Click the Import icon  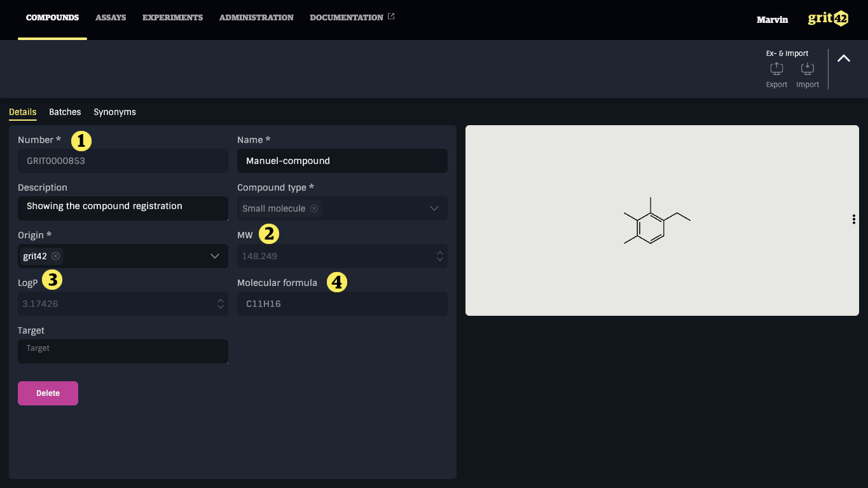(x=808, y=69)
